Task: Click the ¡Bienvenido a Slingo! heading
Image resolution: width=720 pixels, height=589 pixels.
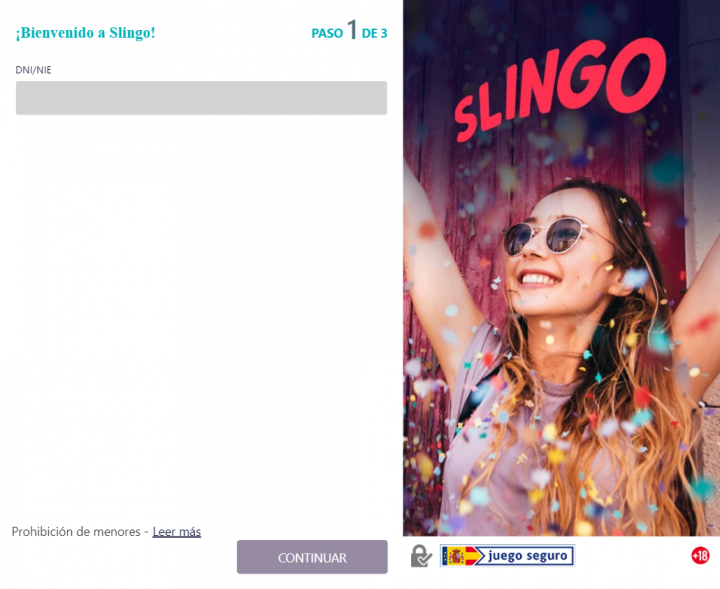Action: click(85, 33)
